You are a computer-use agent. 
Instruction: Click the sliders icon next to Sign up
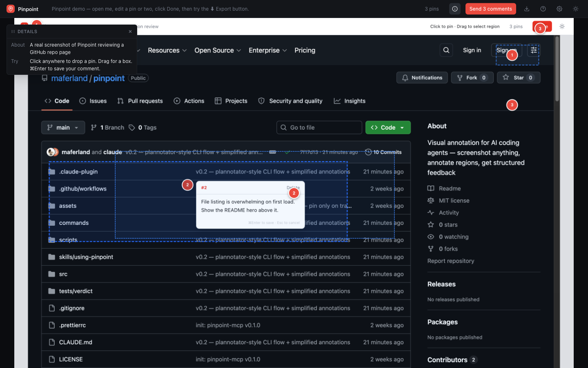pos(534,50)
